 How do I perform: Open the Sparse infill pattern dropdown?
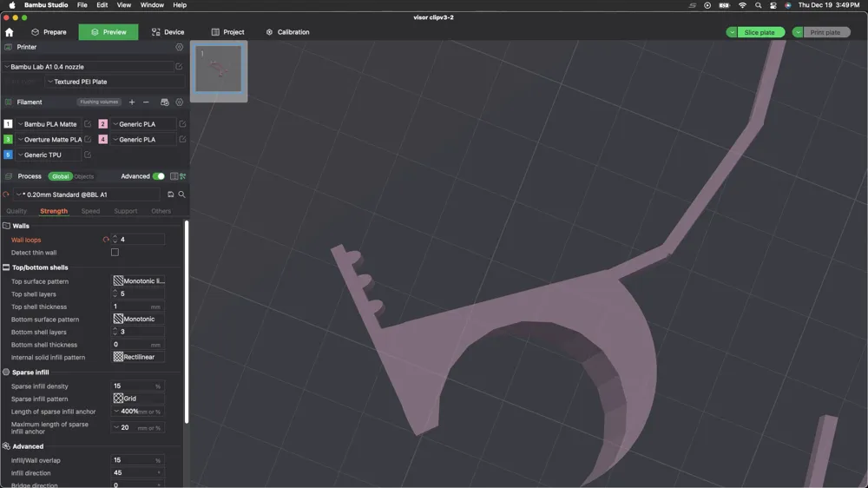[138, 399]
